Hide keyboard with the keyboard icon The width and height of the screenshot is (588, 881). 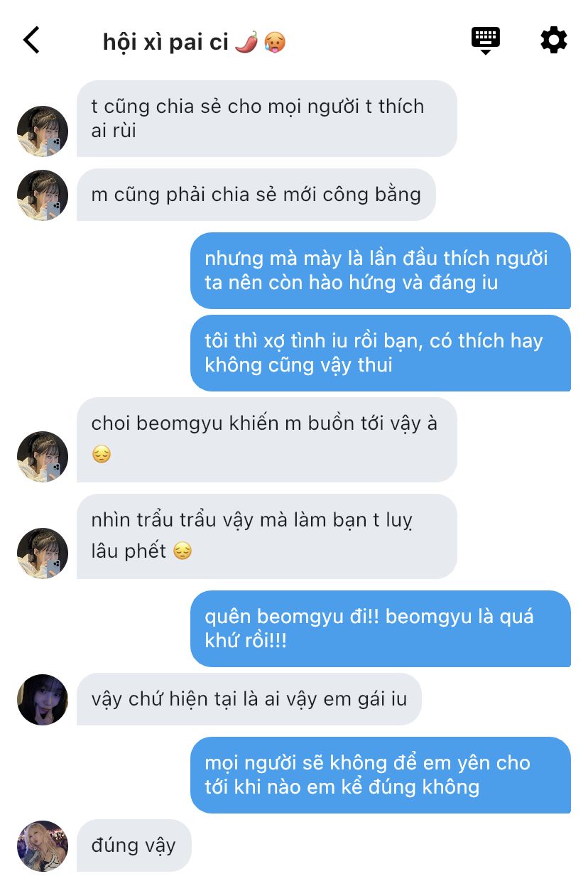coord(486,40)
